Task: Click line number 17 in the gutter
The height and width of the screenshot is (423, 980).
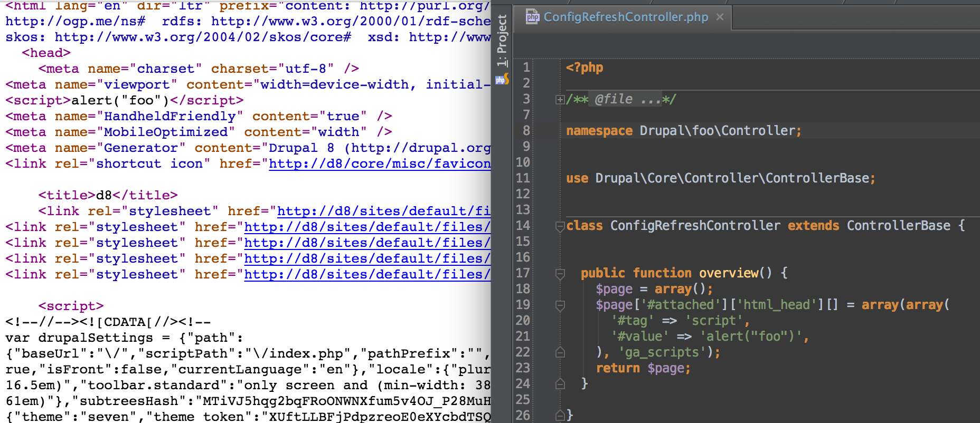Action: (x=523, y=273)
